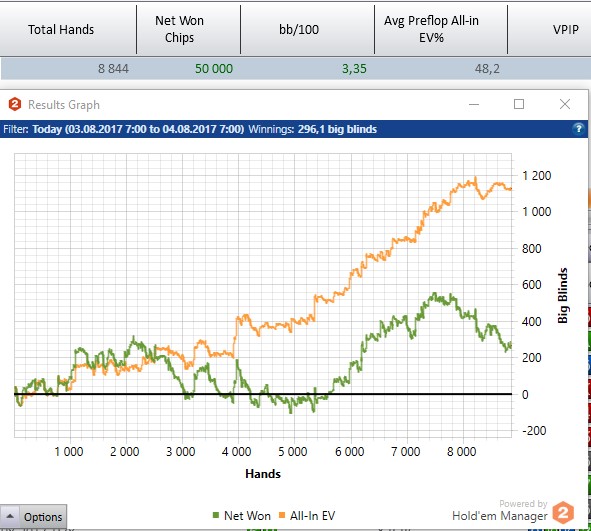Click the Big Blinds y-axis label
591x531 pixels.
coord(562,295)
